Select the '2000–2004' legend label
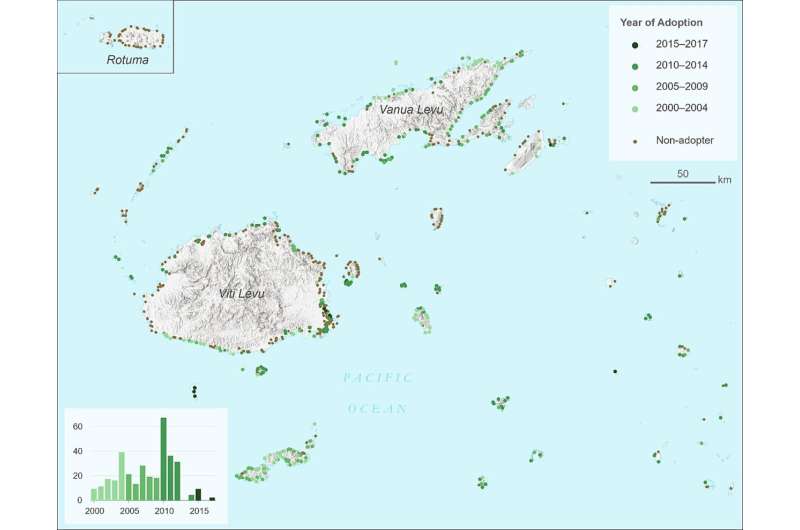 [682, 108]
